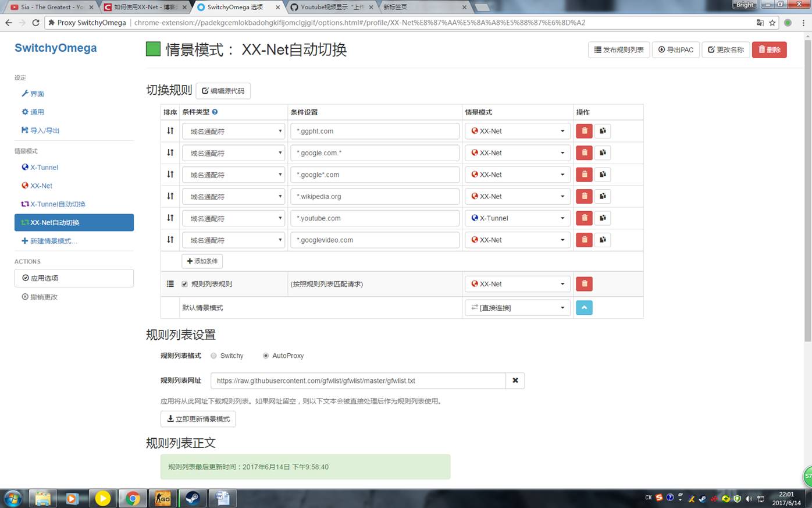Click the 编辑源代码 button

click(223, 90)
